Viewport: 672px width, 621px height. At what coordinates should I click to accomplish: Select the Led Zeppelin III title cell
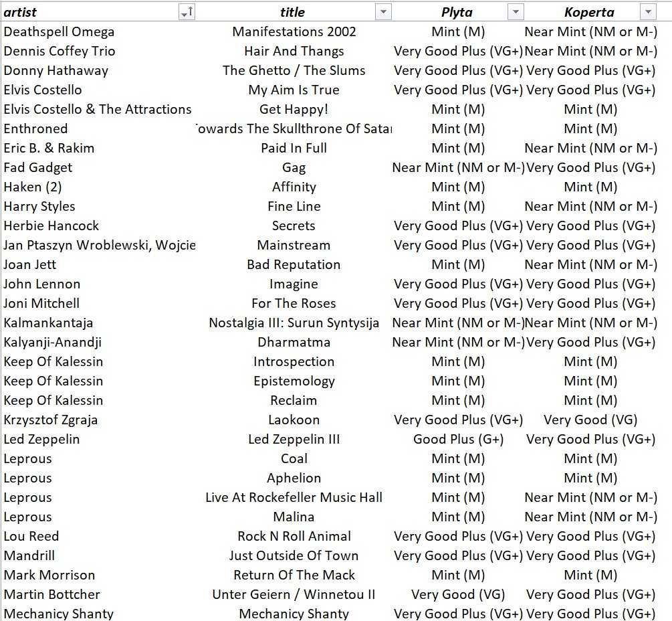(x=294, y=439)
